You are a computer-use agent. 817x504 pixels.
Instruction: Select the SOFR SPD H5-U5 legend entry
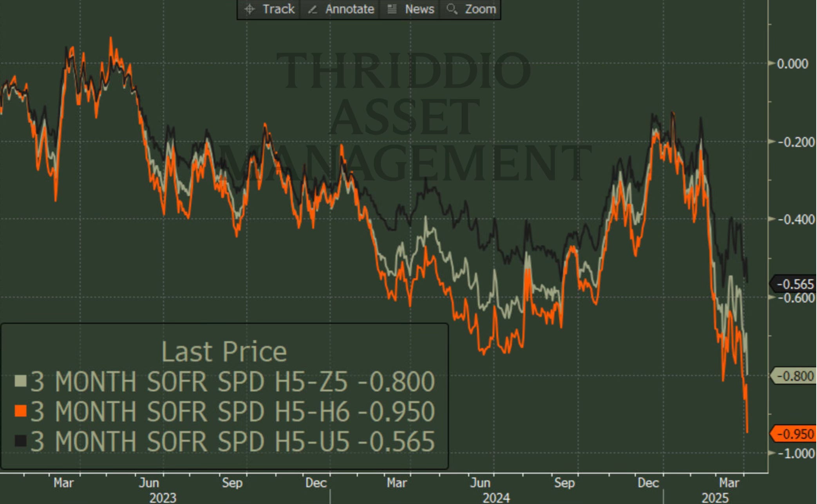232,442
